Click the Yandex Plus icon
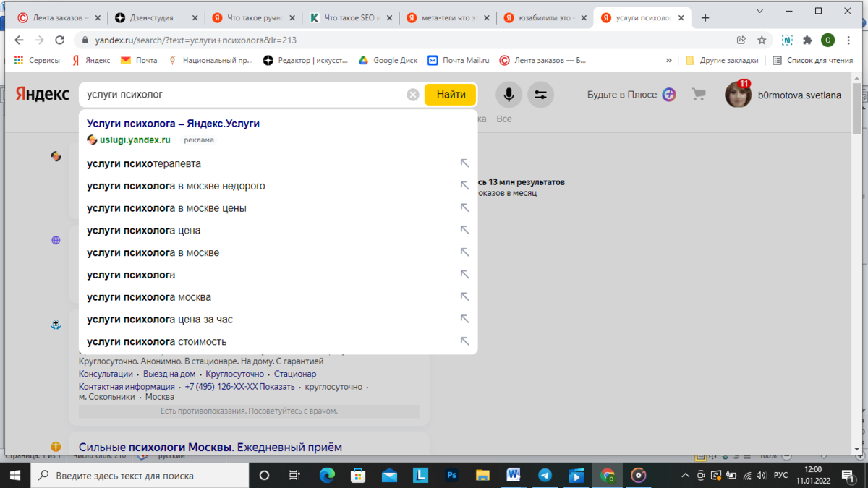Image resolution: width=868 pixels, height=488 pixels. (x=669, y=95)
